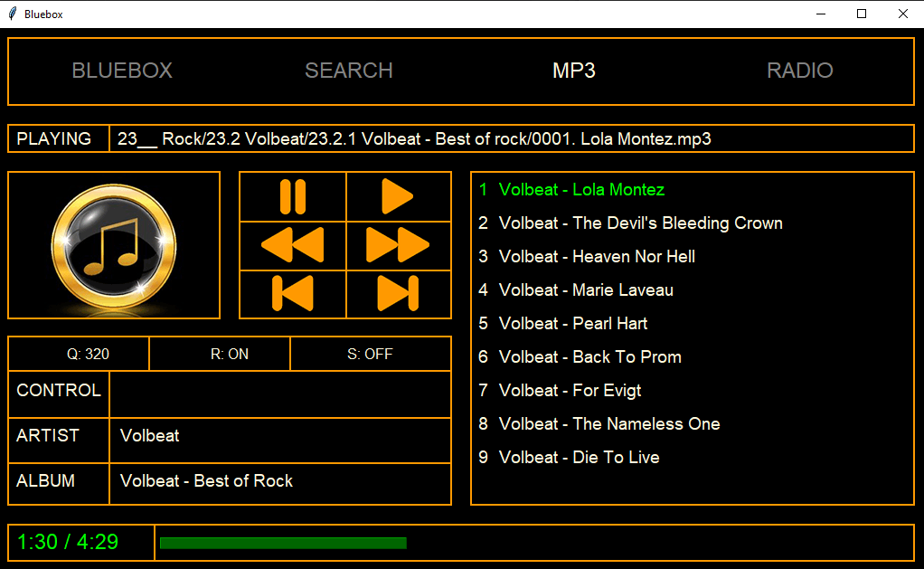Viewport: 924px width, 569px height.
Task: Close the Bluebox window
Action: (903, 14)
